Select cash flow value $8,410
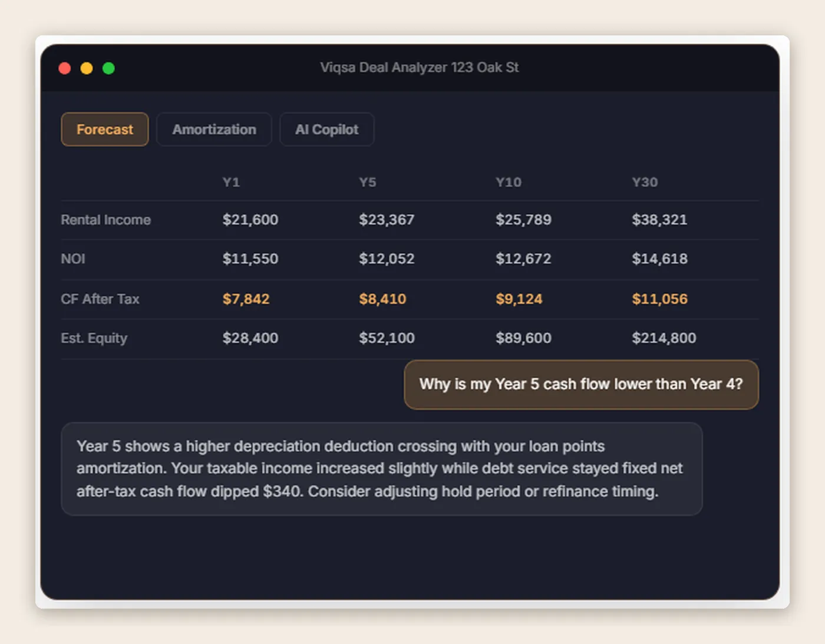 click(382, 299)
